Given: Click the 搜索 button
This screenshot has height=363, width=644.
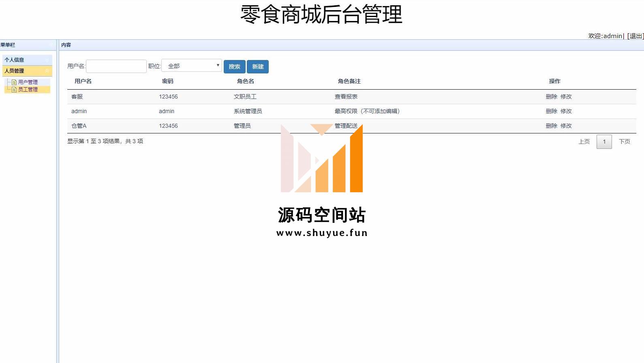Looking at the screenshot, I should tap(234, 67).
